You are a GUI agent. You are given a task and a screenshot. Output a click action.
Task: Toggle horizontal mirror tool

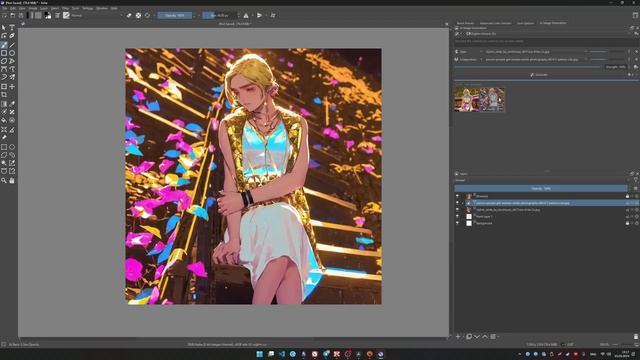[x=246, y=16]
